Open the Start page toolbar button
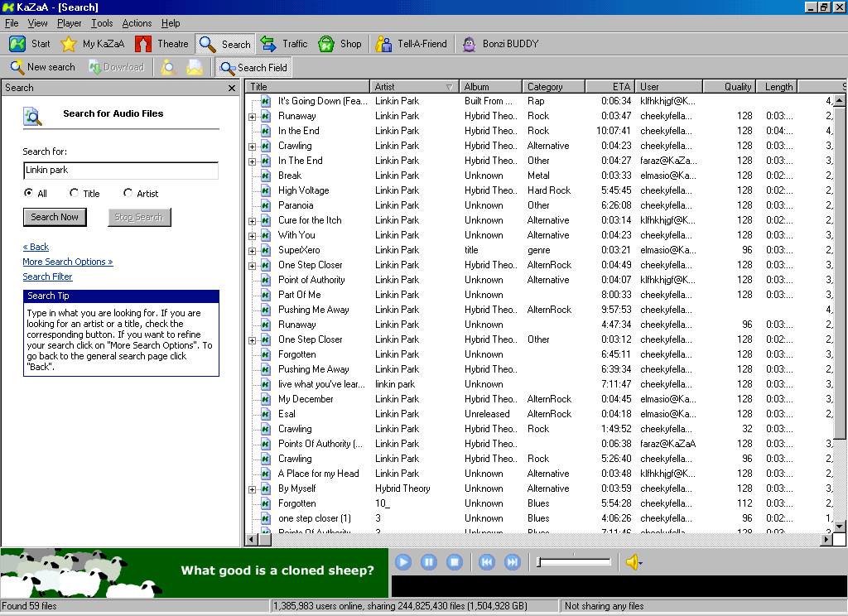This screenshot has height=616, width=848. (30, 44)
